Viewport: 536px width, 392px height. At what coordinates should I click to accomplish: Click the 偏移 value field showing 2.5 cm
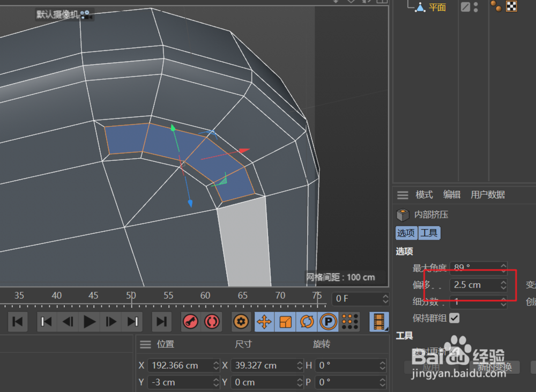click(x=472, y=285)
